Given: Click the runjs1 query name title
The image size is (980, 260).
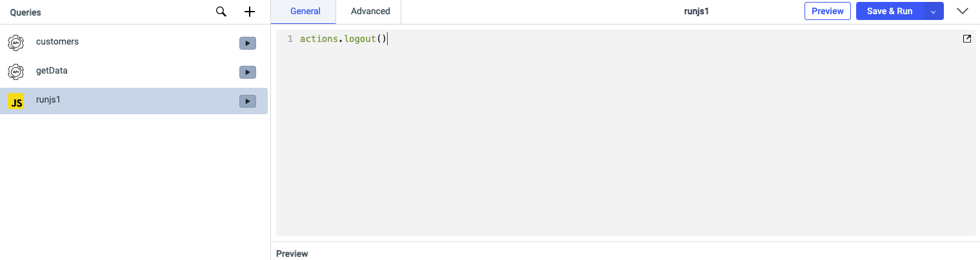Looking at the screenshot, I should click(697, 11).
